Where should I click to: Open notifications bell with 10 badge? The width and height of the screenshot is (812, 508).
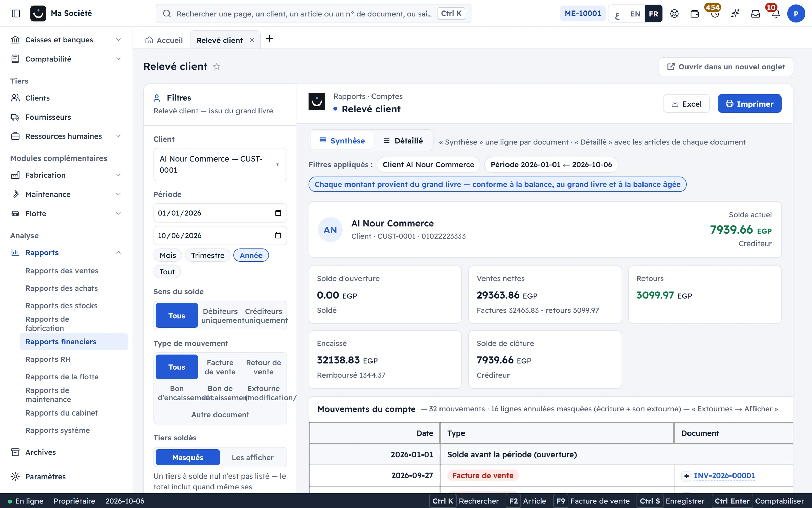point(775,14)
